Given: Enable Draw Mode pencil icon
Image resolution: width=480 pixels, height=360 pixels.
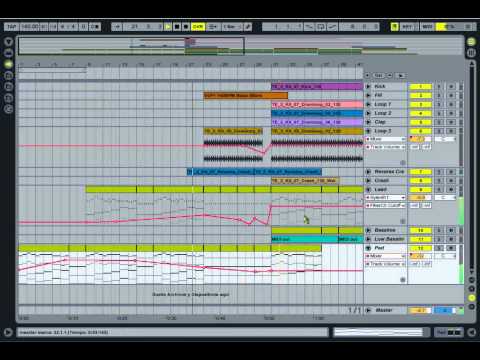Looking at the screenshot, I should 248,27.
